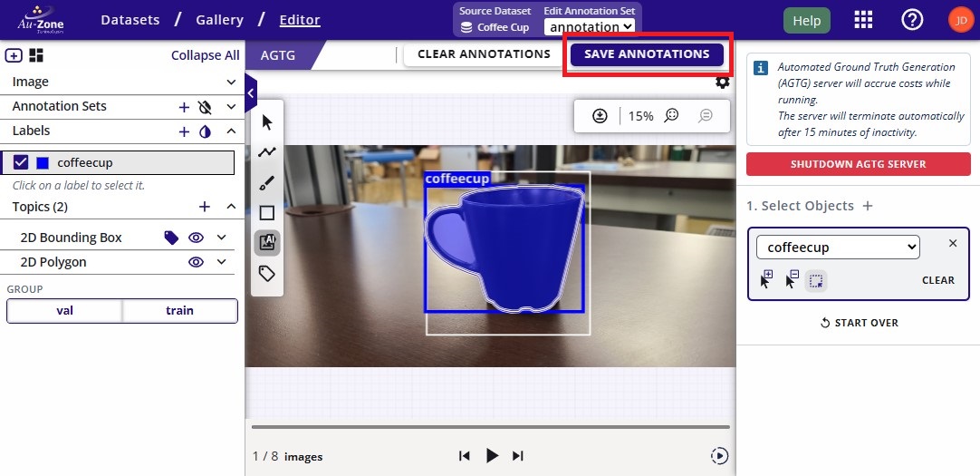This screenshot has width=980, height=476.
Task: Select the arrow pointer tool
Action: pos(267,122)
